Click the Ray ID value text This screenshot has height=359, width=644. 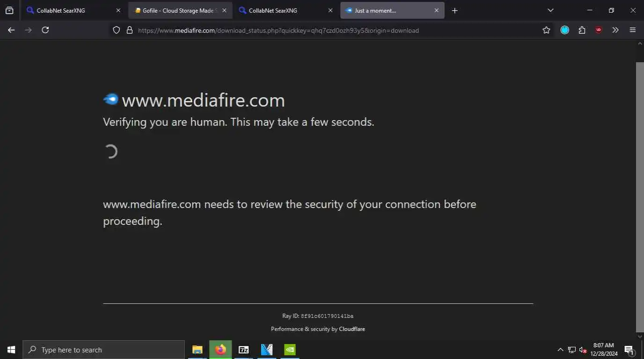(x=327, y=316)
